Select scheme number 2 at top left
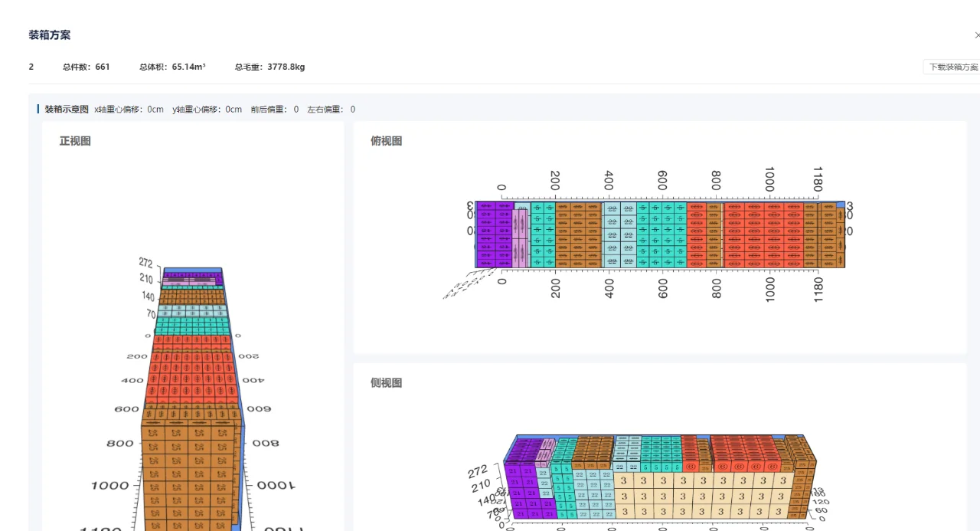This screenshot has width=980, height=531. click(31, 67)
